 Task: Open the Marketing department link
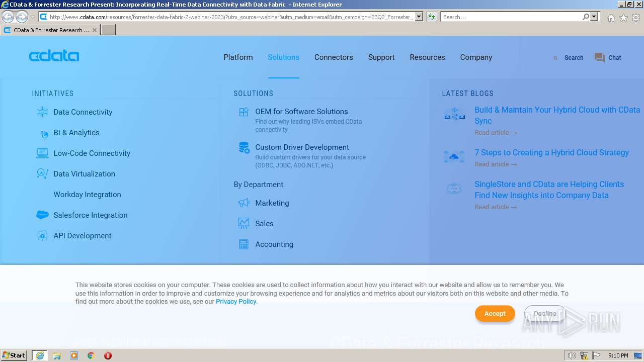click(x=272, y=203)
